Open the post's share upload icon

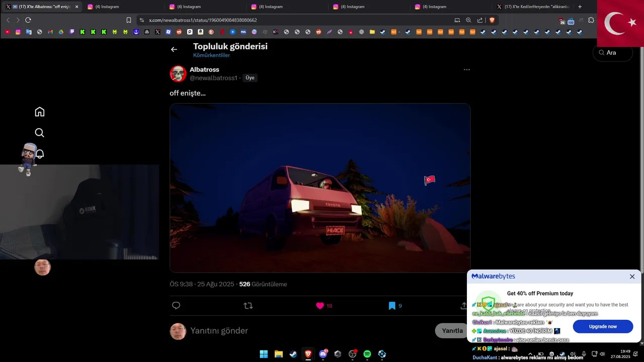pos(463,306)
